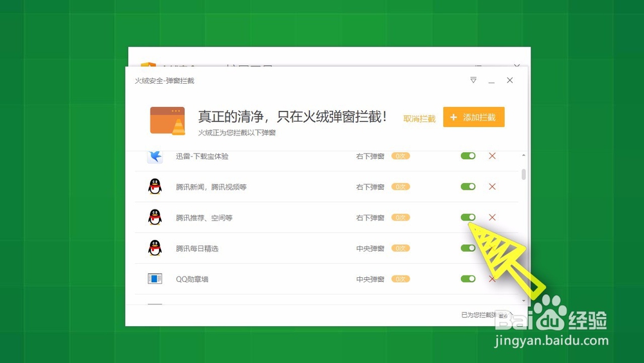Click 0次 count badge for QQ勋章墙

pyautogui.click(x=401, y=279)
